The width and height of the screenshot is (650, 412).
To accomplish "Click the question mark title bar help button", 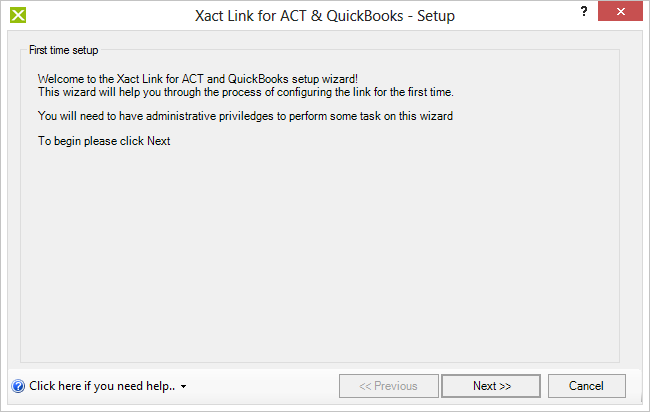I will pos(584,11).
